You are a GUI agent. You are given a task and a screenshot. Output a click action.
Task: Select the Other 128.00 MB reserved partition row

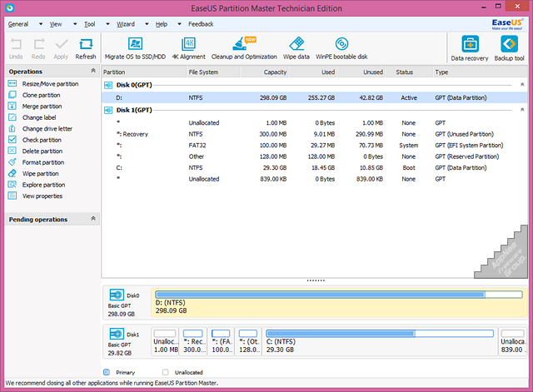[x=315, y=156]
